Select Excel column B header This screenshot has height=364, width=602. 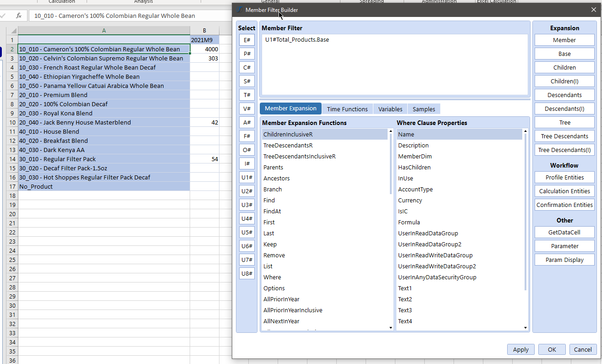tap(204, 31)
